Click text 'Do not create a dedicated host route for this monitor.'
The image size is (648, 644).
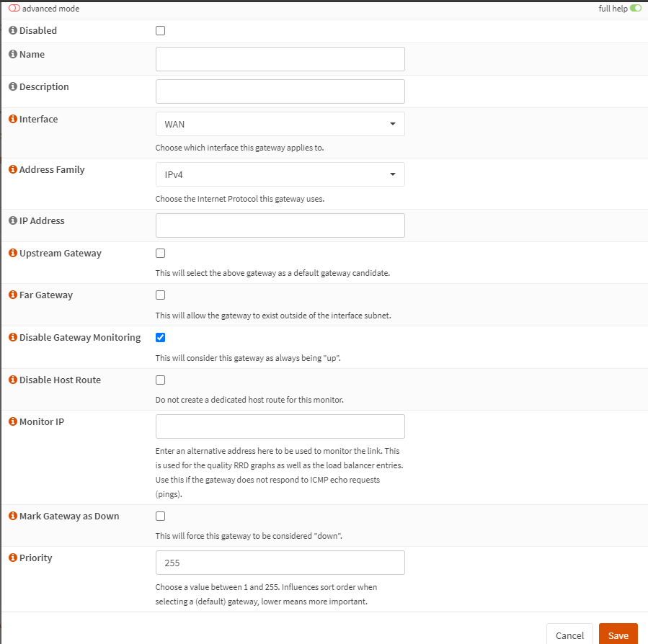(x=249, y=400)
